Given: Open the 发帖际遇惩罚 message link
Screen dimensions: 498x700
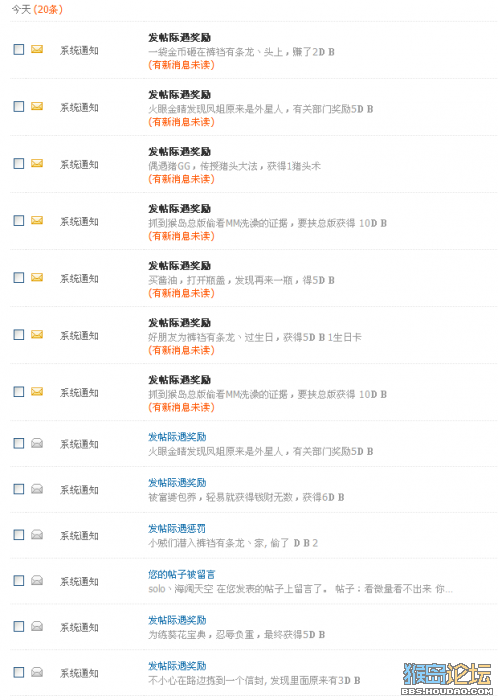Looking at the screenshot, I should pyautogui.click(x=177, y=529).
